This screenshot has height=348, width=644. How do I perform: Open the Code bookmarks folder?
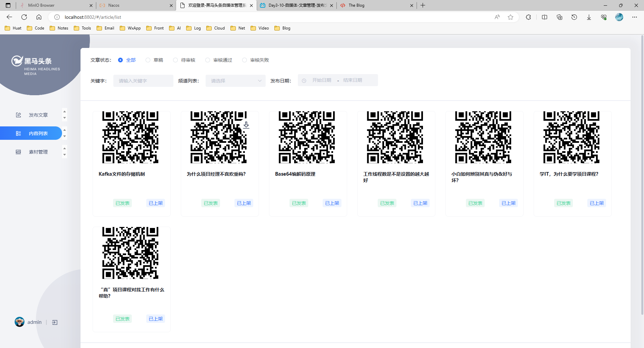pos(36,28)
